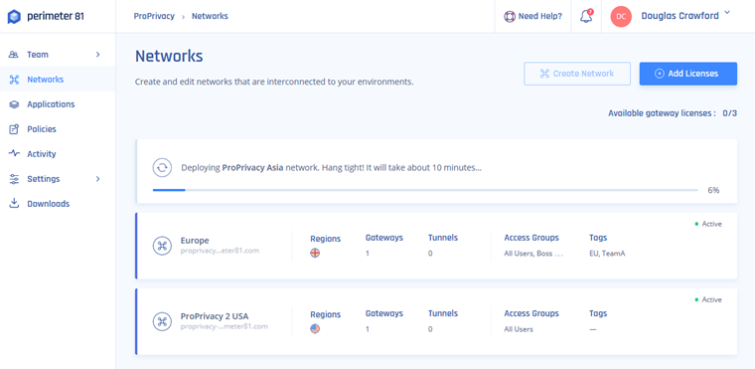Click the deploying refresh spinner icon
The height and width of the screenshot is (369, 755).
(x=162, y=168)
